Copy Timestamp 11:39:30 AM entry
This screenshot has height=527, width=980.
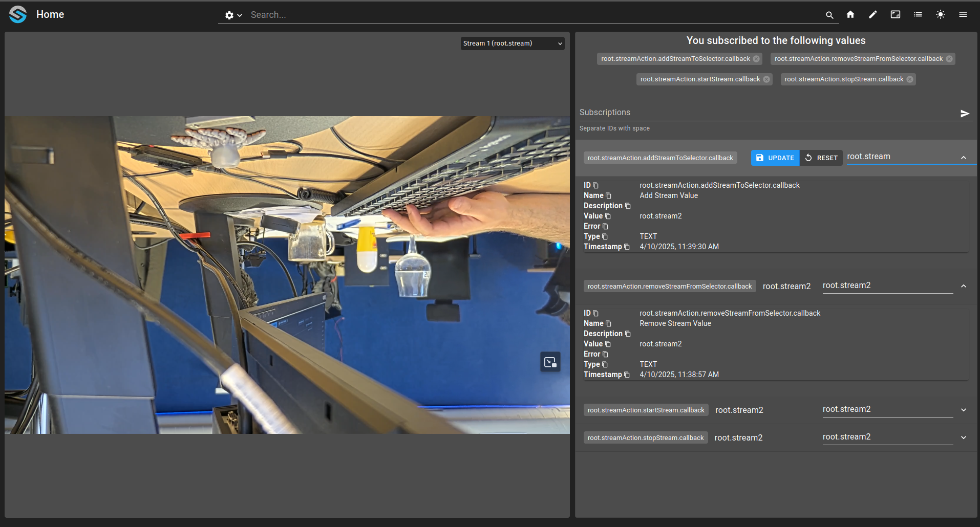click(x=627, y=247)
